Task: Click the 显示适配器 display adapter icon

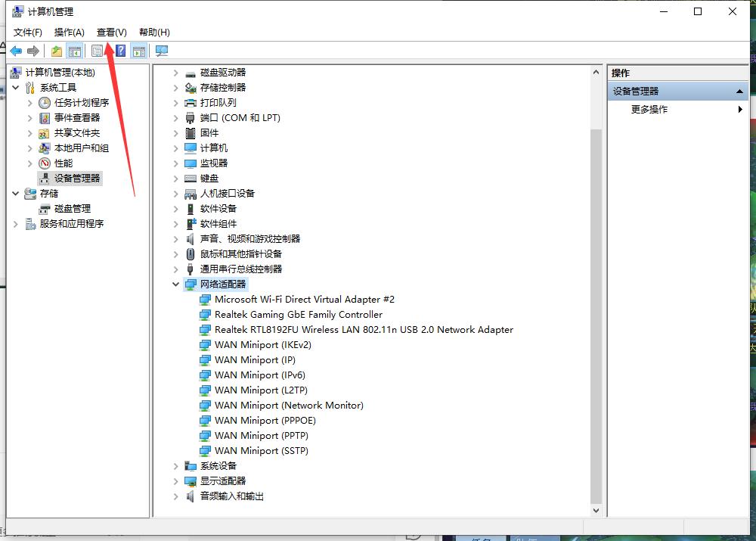Action: (191, 481)
